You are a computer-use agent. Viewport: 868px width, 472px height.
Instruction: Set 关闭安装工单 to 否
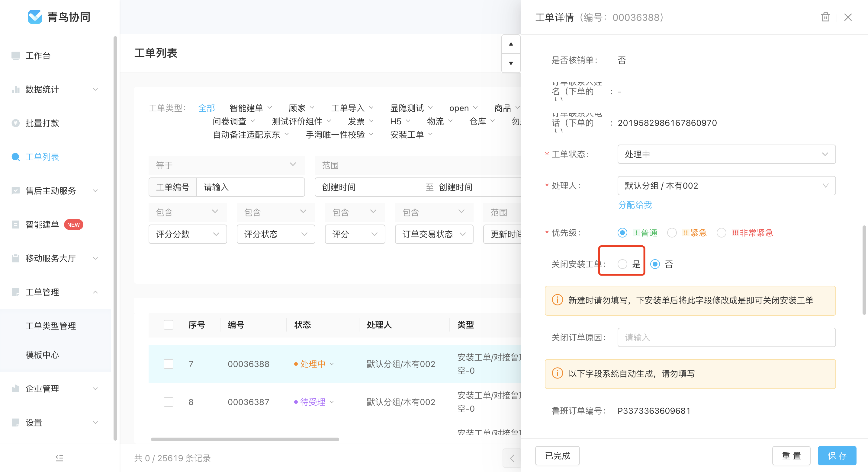[655, 264]
